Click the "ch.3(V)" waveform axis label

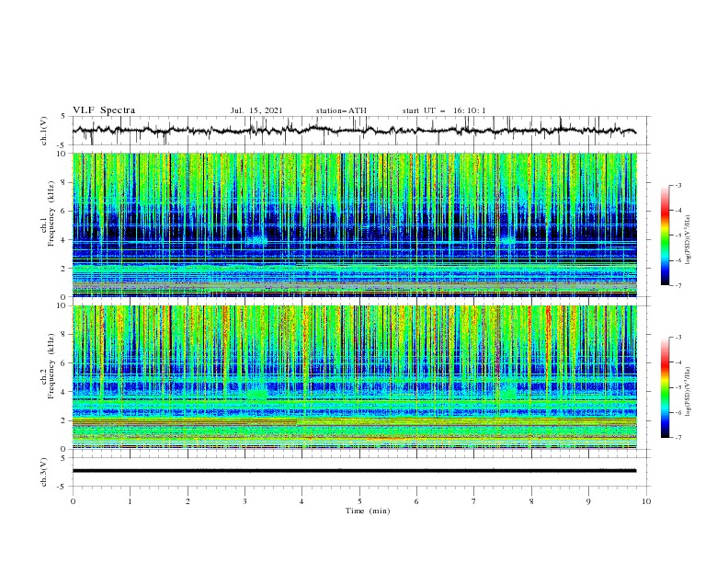44,472
